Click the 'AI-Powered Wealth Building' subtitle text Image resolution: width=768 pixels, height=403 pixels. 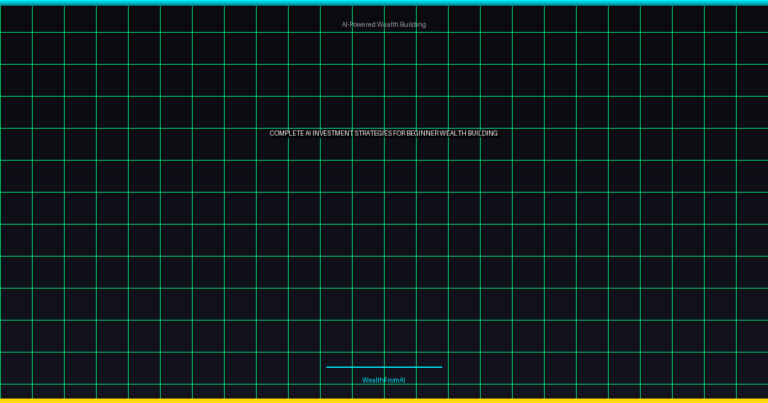click(384, 24)
